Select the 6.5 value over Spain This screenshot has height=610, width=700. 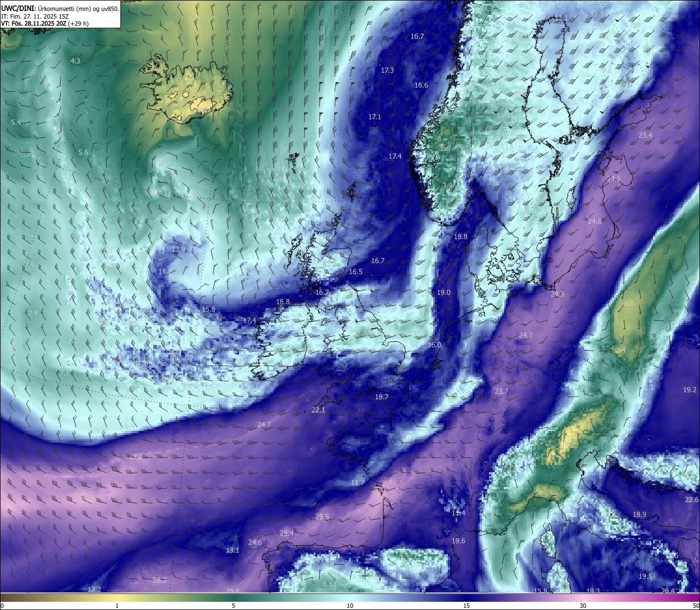coord(328,584)
